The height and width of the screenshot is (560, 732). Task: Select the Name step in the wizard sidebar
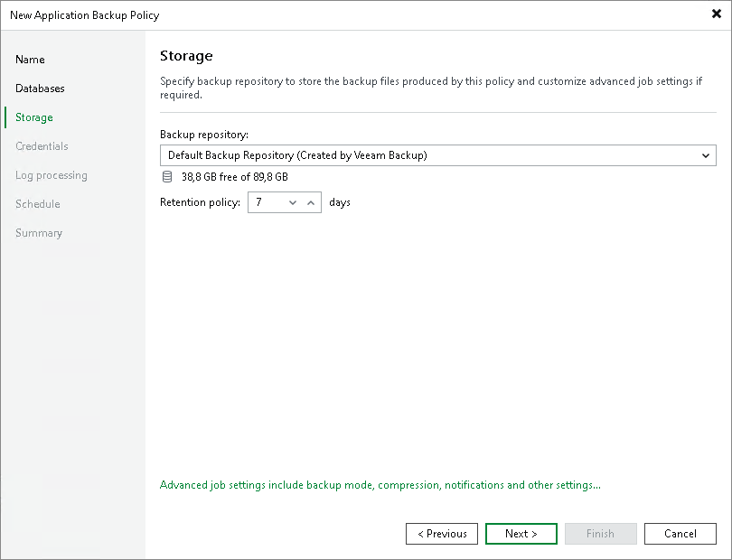(30, 59)
